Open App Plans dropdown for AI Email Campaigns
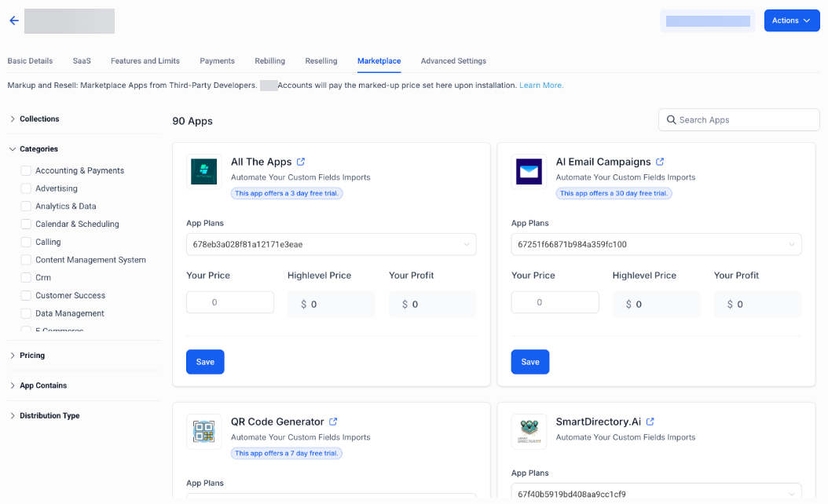This screenshot has width=828, height=504. (656, 244)
